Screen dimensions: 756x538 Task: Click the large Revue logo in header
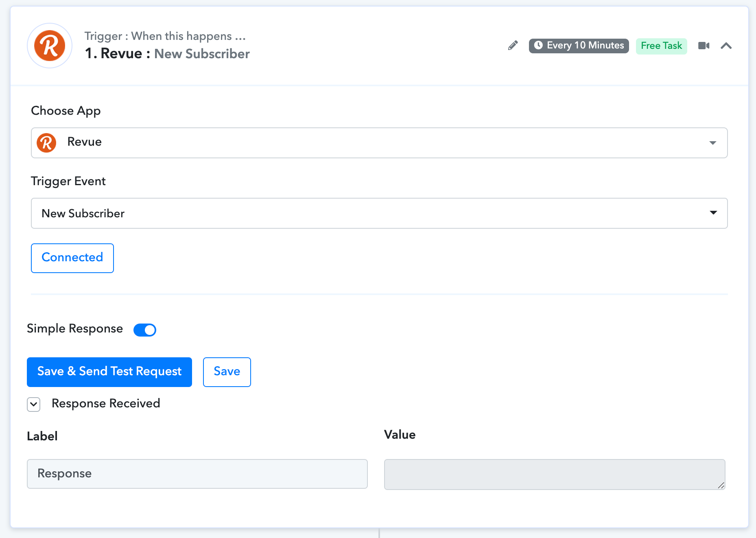50,46
